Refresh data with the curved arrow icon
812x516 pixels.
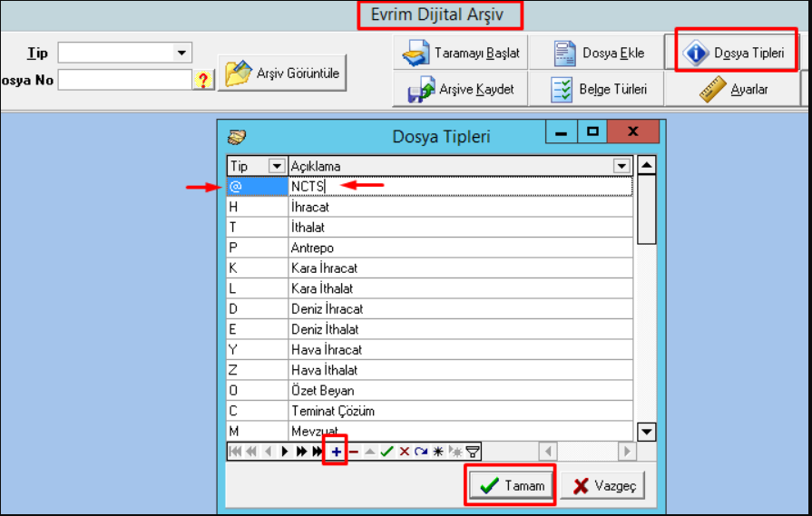(421, 452)
